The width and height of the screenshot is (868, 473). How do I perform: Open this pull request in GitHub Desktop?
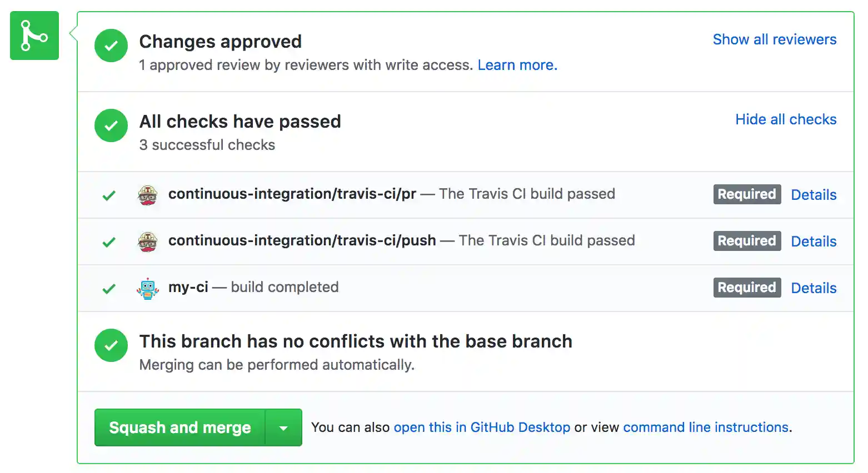[481, 427]
